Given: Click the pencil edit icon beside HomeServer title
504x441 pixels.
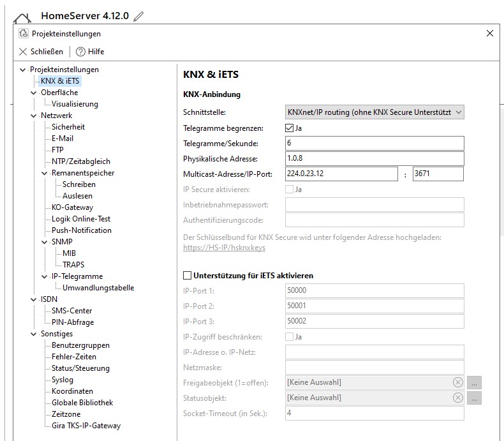Looking at the screenshot, I should 139,17.
